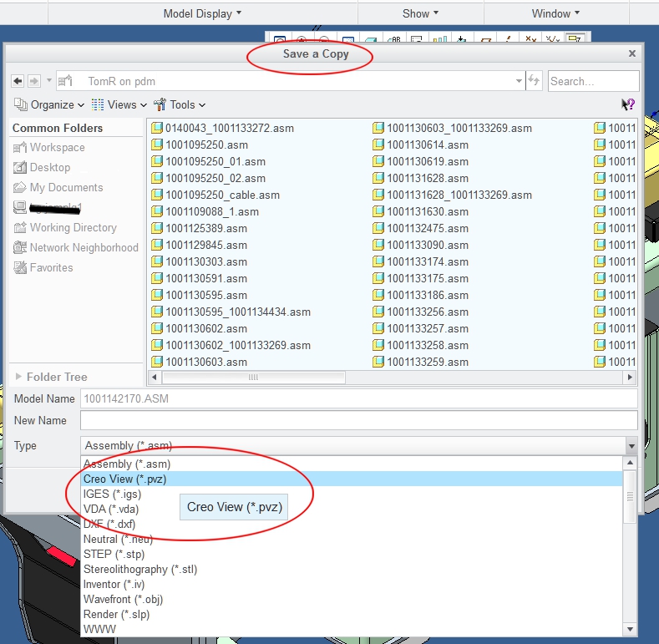Open Model Display ribbon group dropdown
This screenshot has width=659, height=644.
tap(203, 13)
